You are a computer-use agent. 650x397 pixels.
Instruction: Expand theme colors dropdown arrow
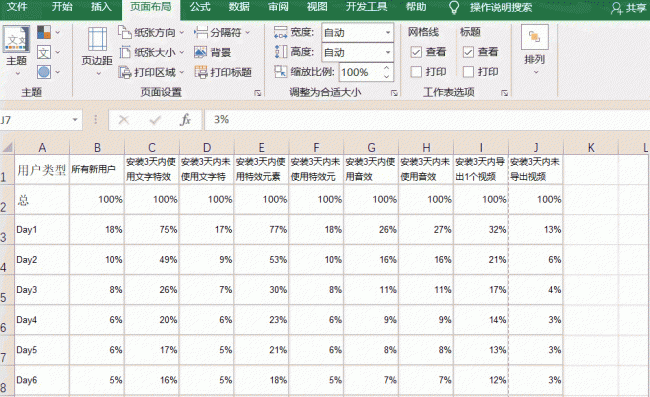coord(58,32)
